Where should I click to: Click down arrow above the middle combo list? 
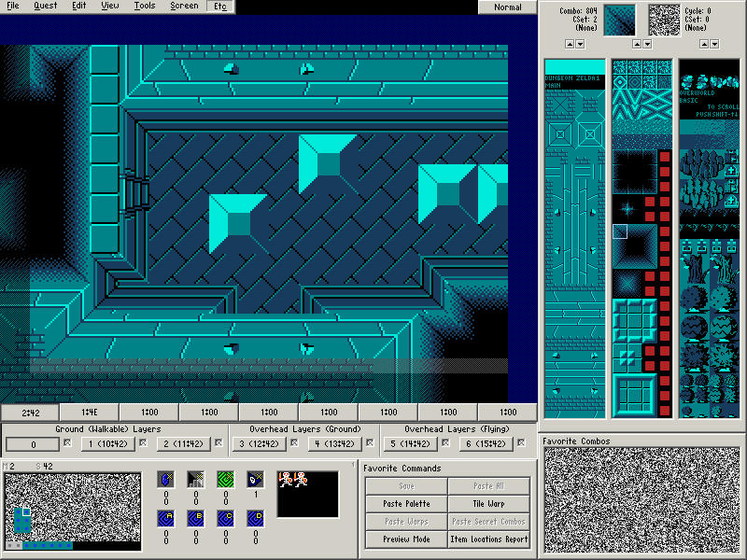coord(647,44)
